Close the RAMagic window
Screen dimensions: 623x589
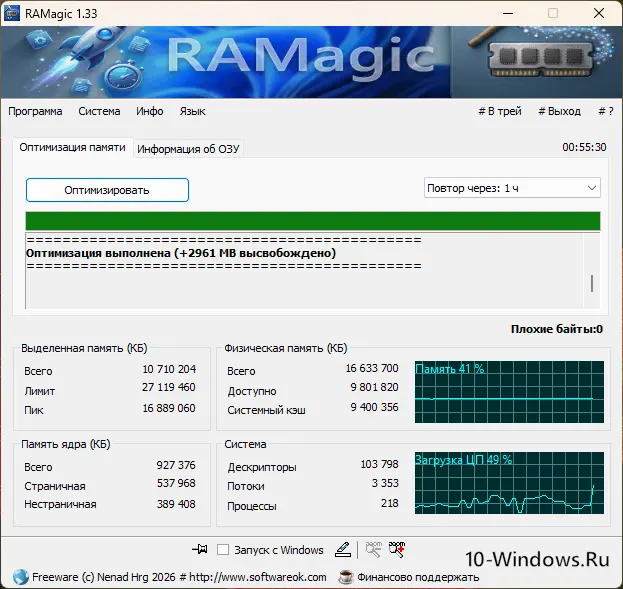599,13
